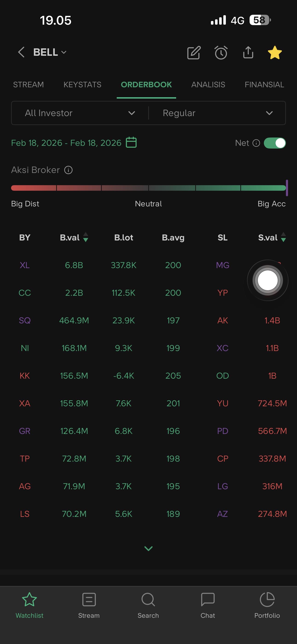Open the Regular market dropdown
The image size is (297, 644).
217,113
